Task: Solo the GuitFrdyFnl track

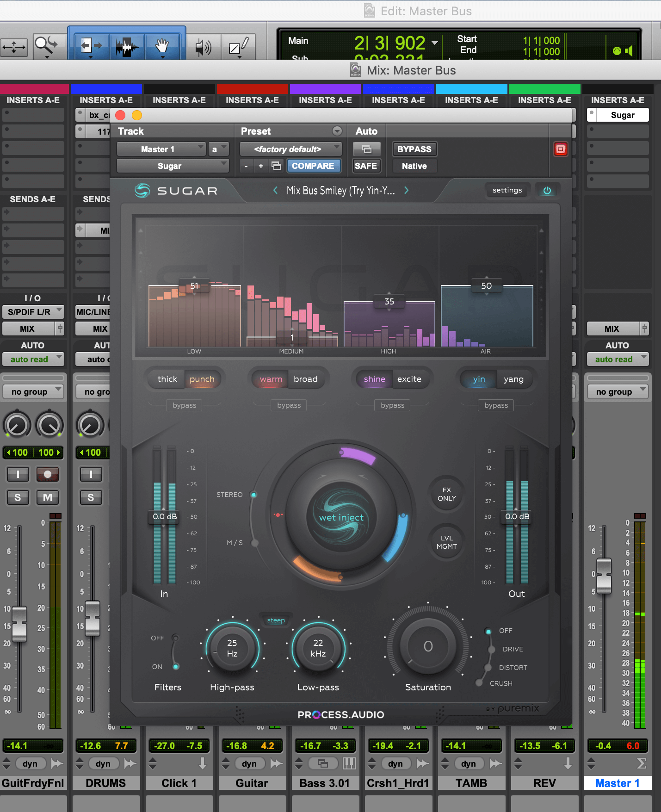Action: coord(18,497)
